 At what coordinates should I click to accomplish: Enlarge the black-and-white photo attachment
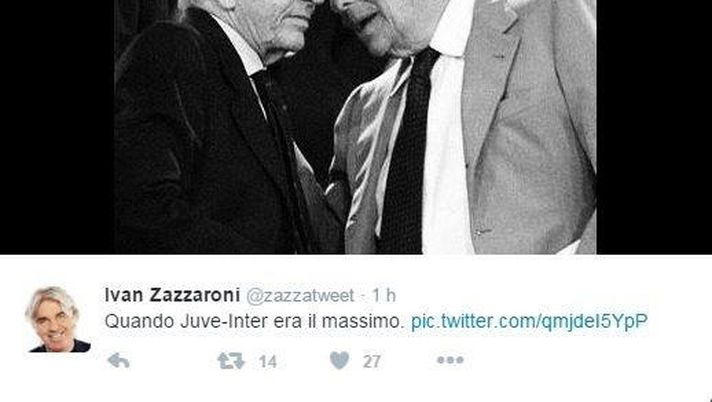355,127
